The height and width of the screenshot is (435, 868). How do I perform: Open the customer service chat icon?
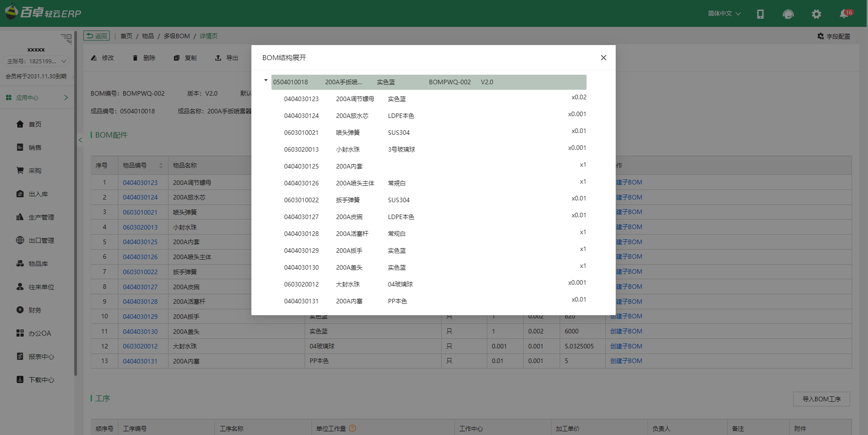(x=788, y=14)
